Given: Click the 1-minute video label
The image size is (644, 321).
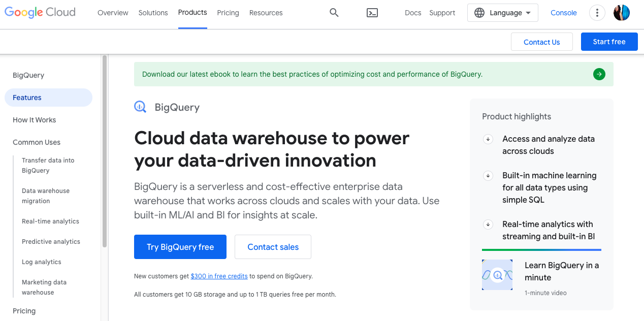Looking at the screenshot, I should click(545, 293).
